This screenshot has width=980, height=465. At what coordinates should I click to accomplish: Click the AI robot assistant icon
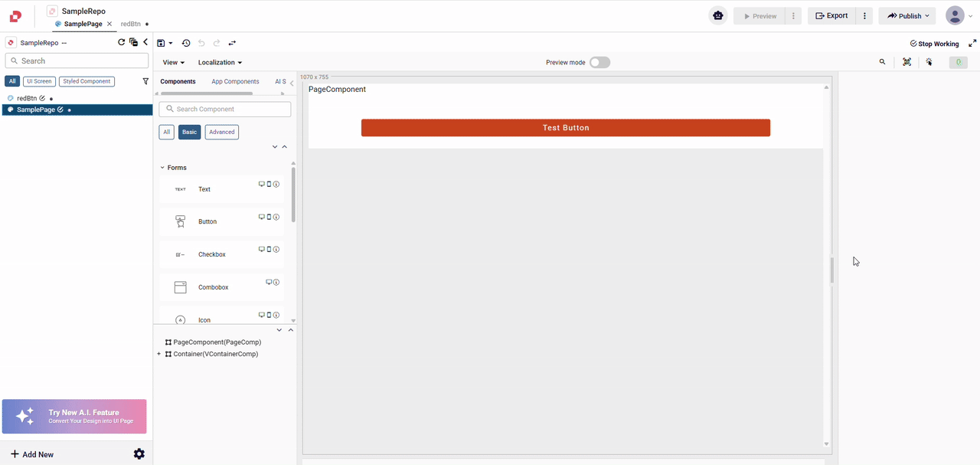pos(718,15)
